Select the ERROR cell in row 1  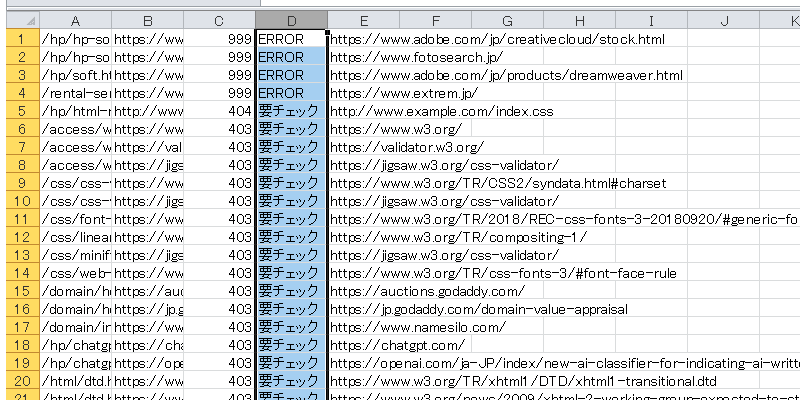coord(291,39)
